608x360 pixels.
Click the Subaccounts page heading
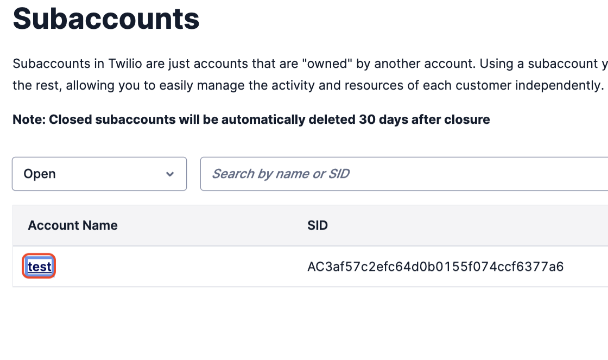[106, 19]
